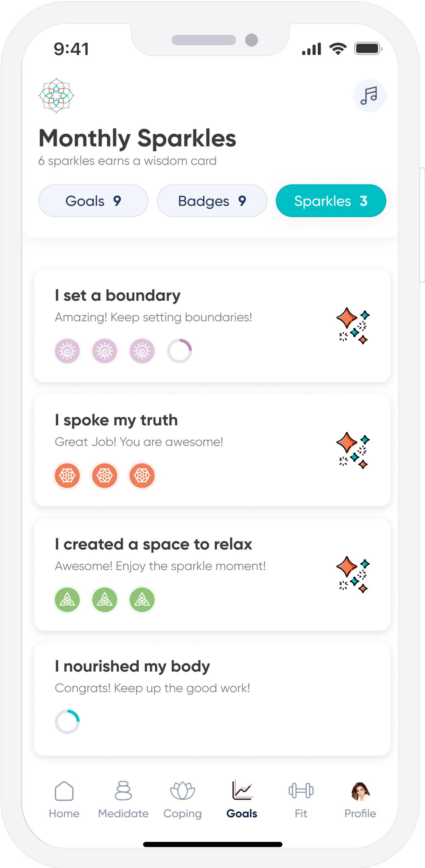Tap sparkle stars on boundary card

352,326
